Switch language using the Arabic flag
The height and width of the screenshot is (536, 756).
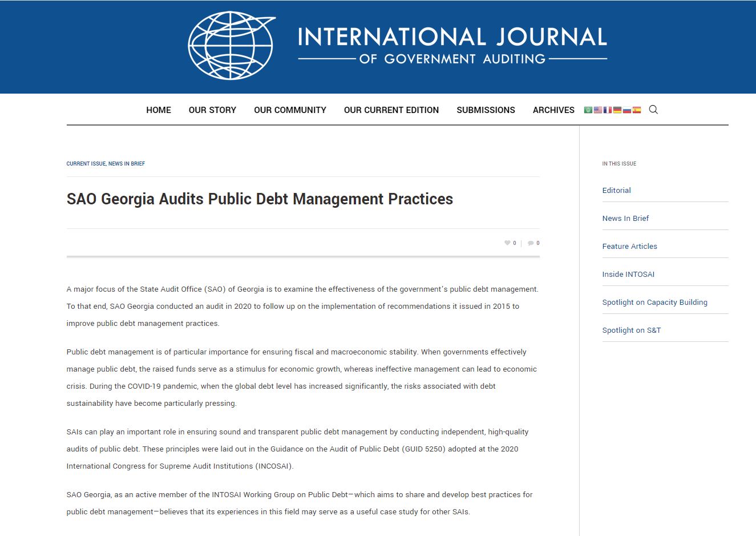pyautogui.click(x=588, y=110)
